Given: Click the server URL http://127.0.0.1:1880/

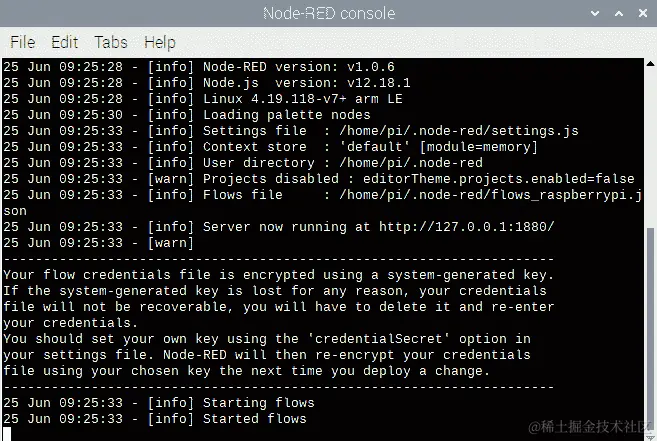Looking at the screenshot, I should (467, 227).
